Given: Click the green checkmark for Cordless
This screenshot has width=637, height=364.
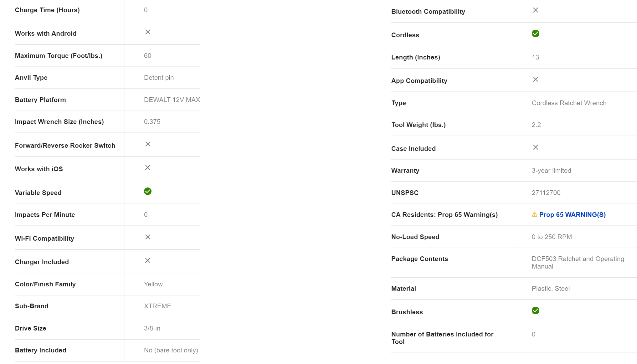Looking at the screenshot, I should (535, 33).
